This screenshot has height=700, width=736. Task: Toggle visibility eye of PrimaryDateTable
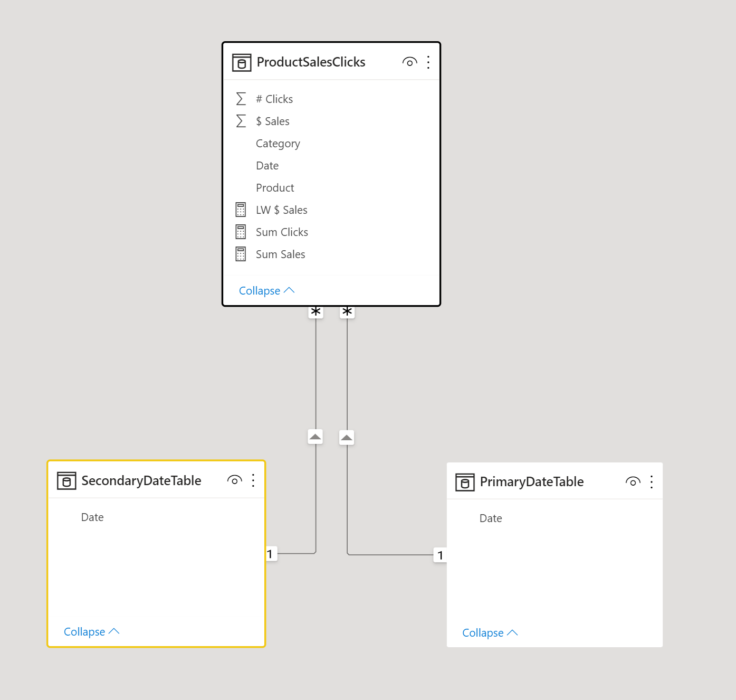[633, 481]
